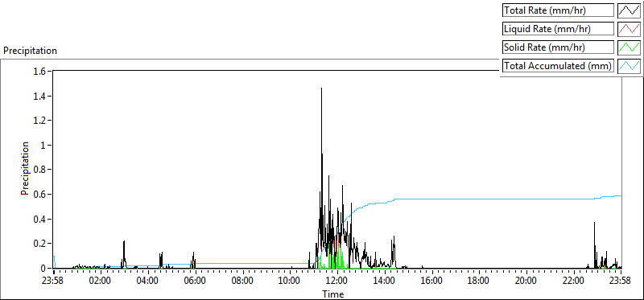Image resolution: width=644 pixels, height=300 pixels.
Task: Click the 18:00 x-axis tick label
Action: pyautogui.click(x=479, y=282)
